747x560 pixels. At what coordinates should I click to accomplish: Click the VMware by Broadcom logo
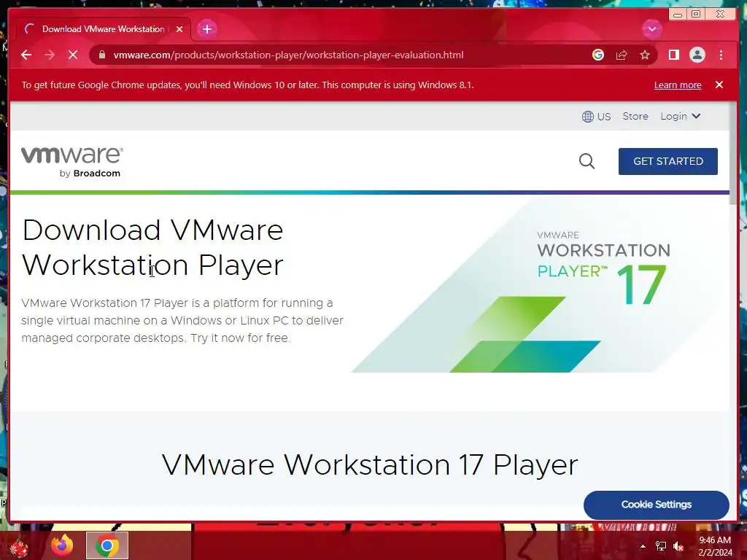point(72,162)
